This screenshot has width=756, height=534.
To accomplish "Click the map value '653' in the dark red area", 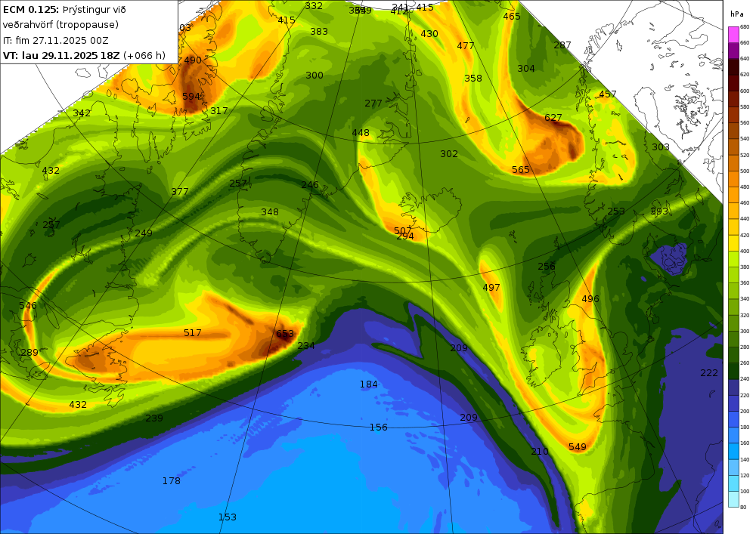I will point(285,334).
